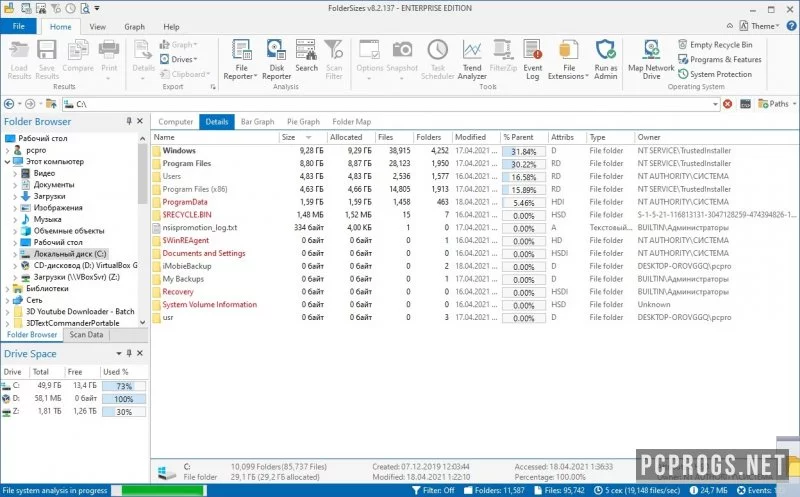The width and height of the screenshot is (800, 497).
Task: Open Programs & Features
Action: click(x=719, y=59)
